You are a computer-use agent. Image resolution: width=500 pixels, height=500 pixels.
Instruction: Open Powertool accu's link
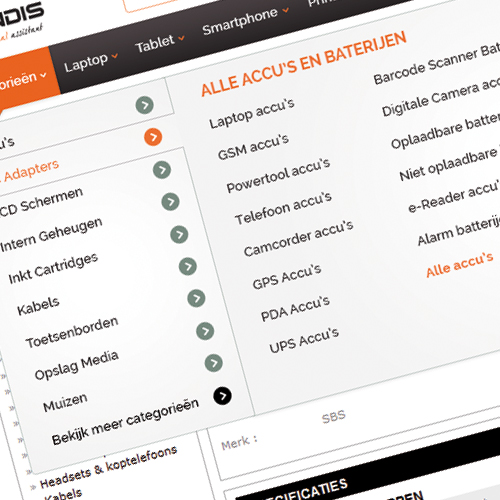[x=278, y=175]
